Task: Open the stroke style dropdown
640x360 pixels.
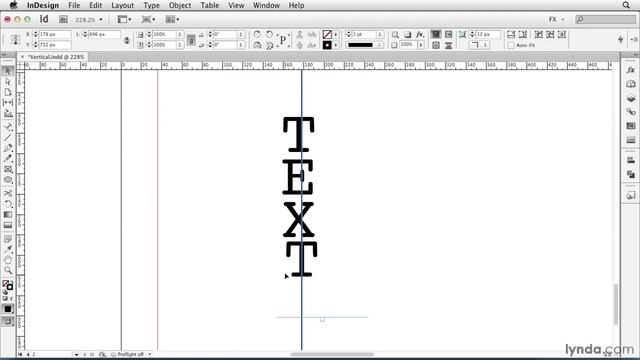Action: [x=380, y=45]
